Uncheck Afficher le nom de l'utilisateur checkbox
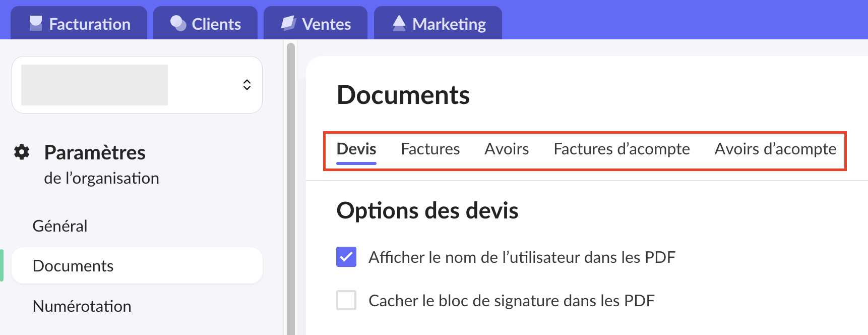Viewport: 868px width, 335px height. coord(346,257)
